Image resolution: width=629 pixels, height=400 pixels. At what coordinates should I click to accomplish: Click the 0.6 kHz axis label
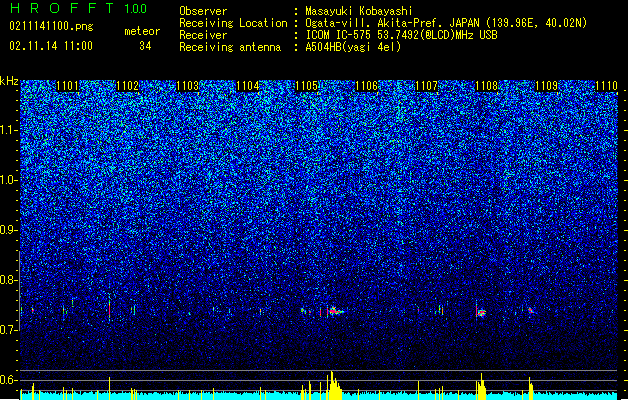(8, 380)
